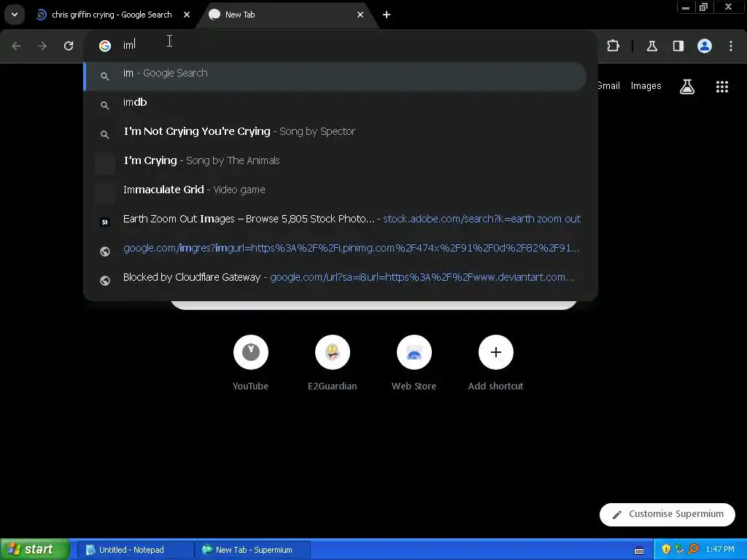The image size is (747, 560).
Task: Open the Extensions puzzle icon
Action: 613,46
